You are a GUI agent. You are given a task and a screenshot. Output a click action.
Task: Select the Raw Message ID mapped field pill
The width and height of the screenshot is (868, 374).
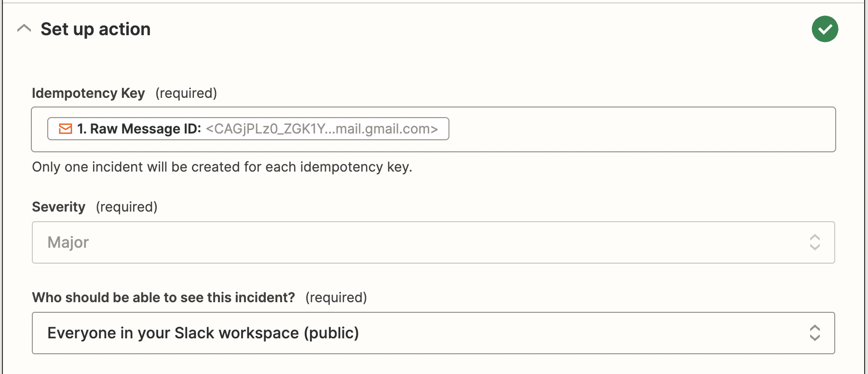click(x=248, y=129)
